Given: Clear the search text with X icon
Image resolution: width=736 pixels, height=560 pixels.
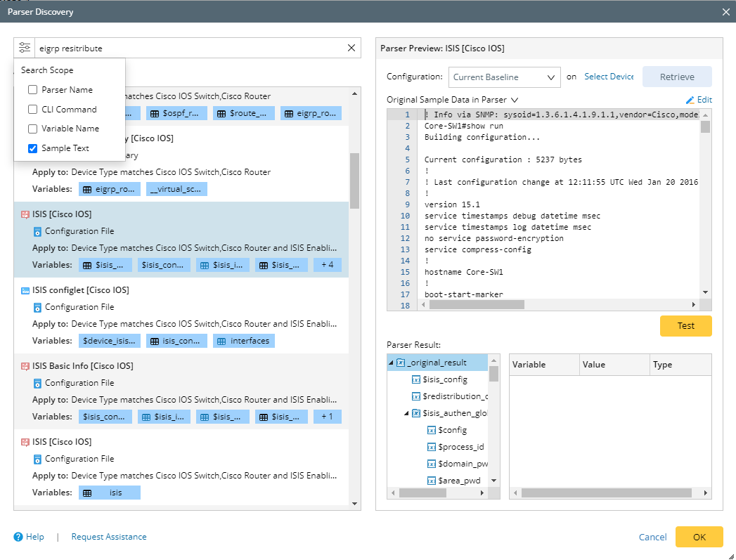Looking at the screenshot, I should (351, 48).
